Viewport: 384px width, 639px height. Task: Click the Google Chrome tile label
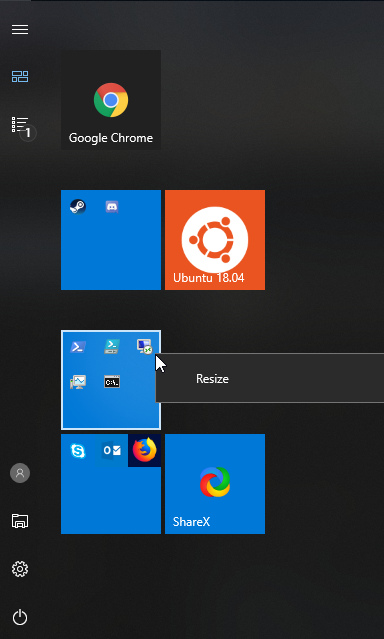[x=111, y=138]
